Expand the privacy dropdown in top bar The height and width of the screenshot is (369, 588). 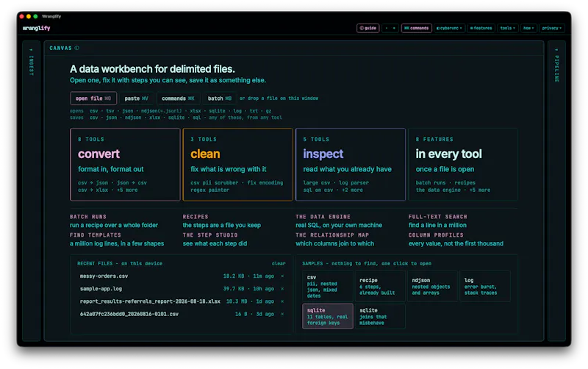pyautogui.click(x=552, y=28)
